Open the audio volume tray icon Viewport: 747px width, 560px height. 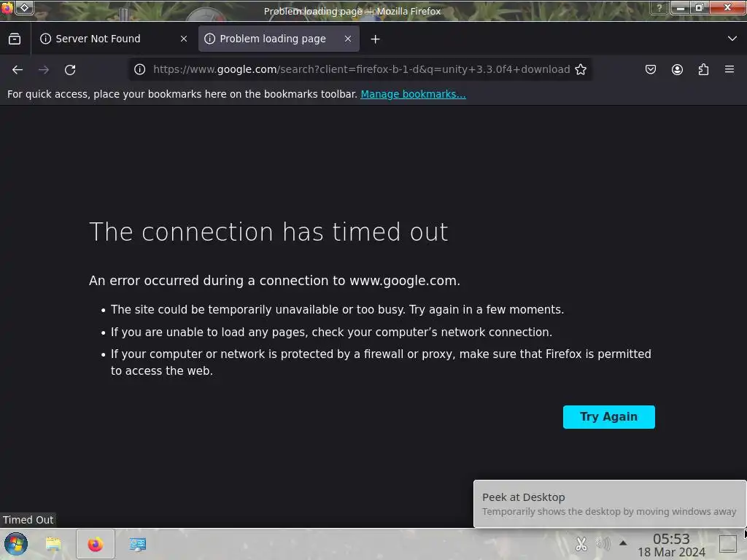(x=603, y=543)
